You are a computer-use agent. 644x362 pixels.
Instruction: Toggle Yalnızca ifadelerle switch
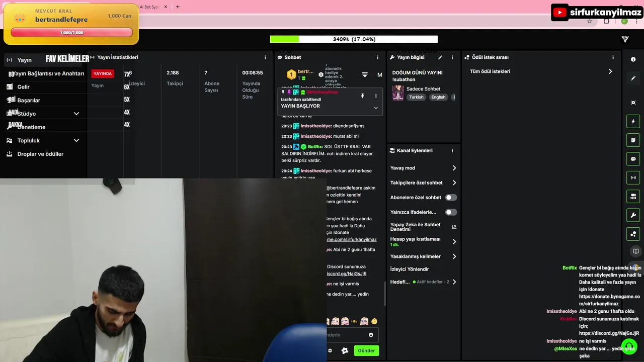click(x=451, y=212)
